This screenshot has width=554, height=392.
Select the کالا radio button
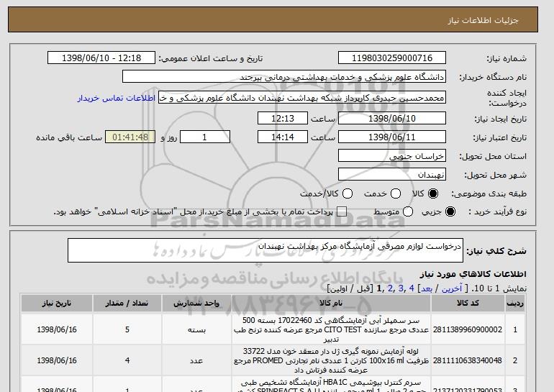click(433, 193)
